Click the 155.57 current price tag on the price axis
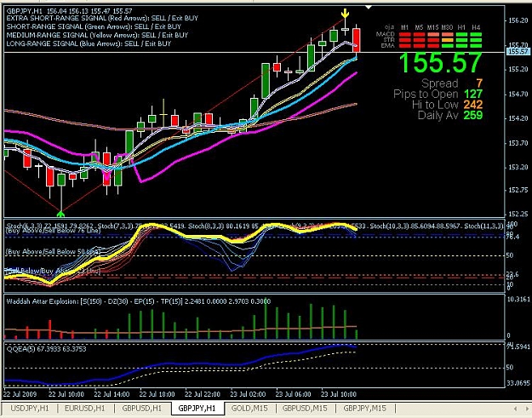Viewport: 532px width, 418px height. [518, 52]
